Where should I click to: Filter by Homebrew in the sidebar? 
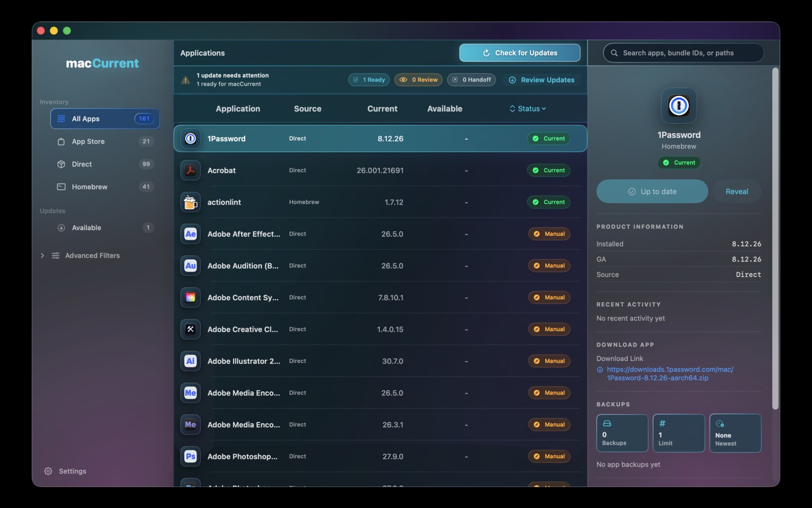pyautogui.click(x=105, y=187)
